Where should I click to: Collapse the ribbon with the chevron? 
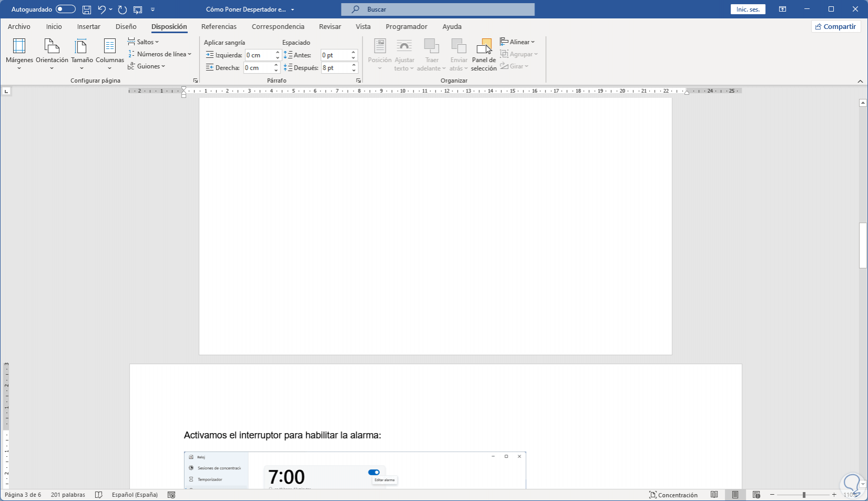point(860,81)
